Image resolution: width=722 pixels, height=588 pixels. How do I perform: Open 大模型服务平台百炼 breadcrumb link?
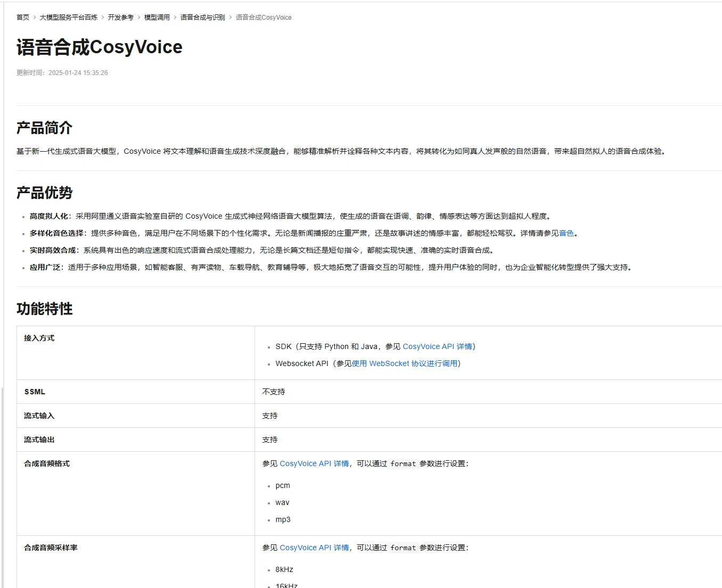point(69,18)
